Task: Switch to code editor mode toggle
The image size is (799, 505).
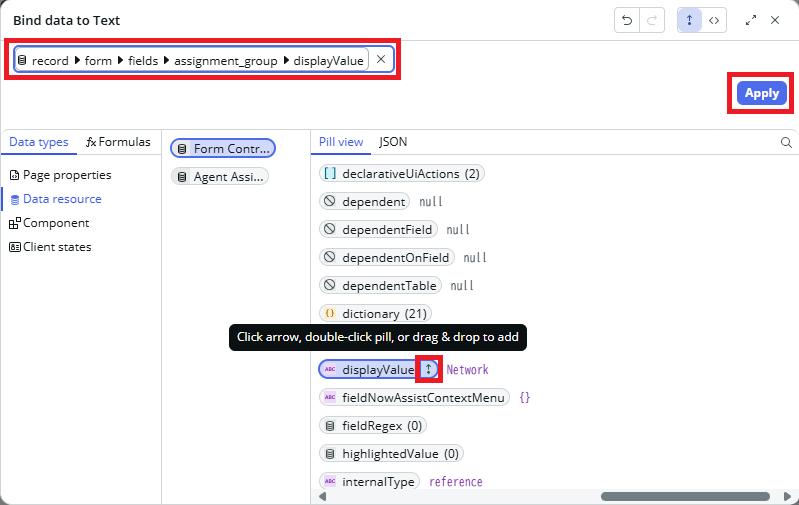Action: click(x=714, y=21)
